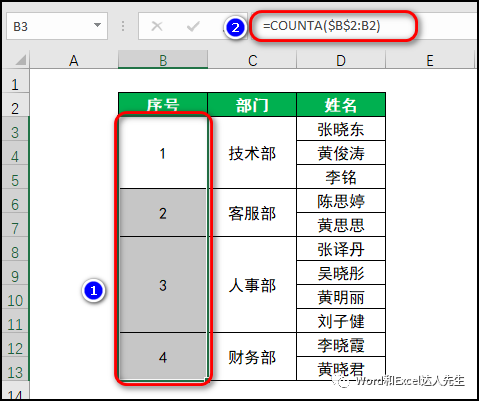The image size is (479, 401).
Task: Click the 姓名 header cell
Action: pos(341,105)
